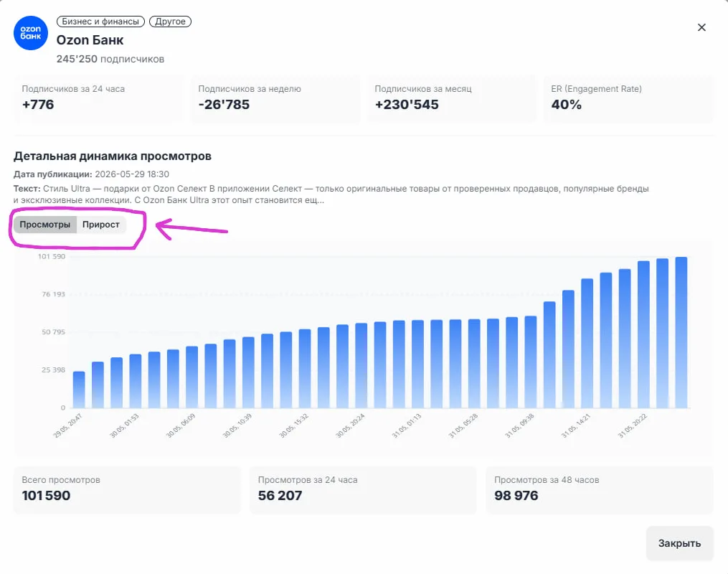Click the 30.05, 10:39 x-axis label
This screenshot has height=574, width=728.
237,425
